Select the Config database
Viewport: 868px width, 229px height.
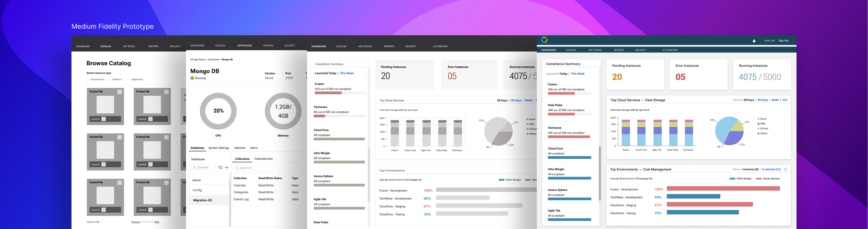coord(209,190)
